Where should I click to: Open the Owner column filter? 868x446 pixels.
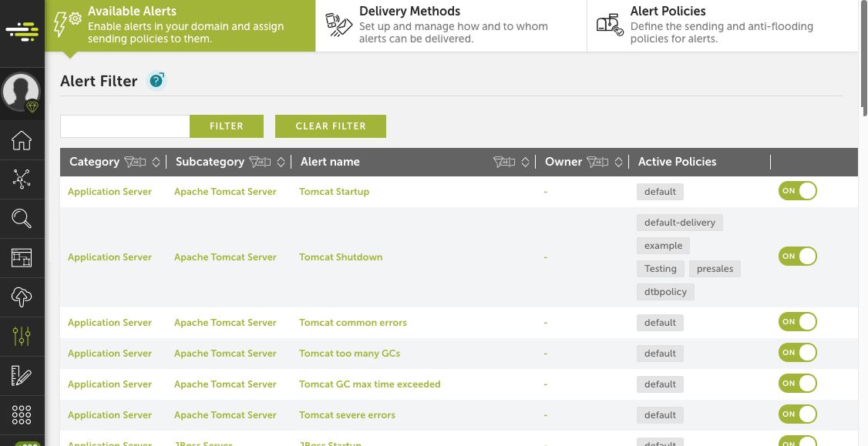click(597, 162)
